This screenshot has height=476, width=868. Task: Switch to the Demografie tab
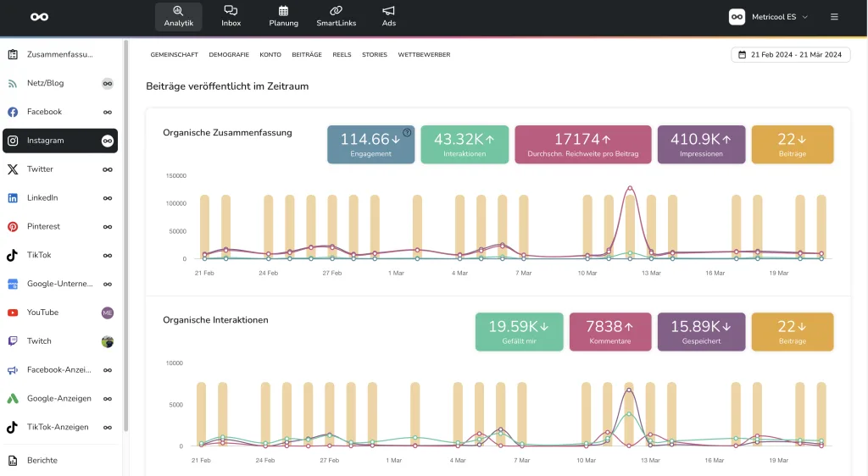coord(229,54)
